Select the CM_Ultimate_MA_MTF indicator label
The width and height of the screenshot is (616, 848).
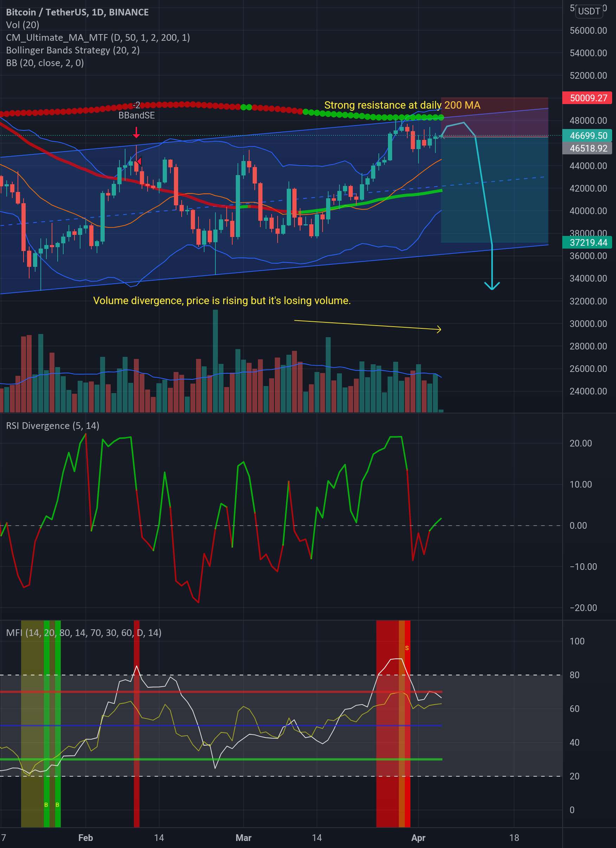[x=98, y=38]
